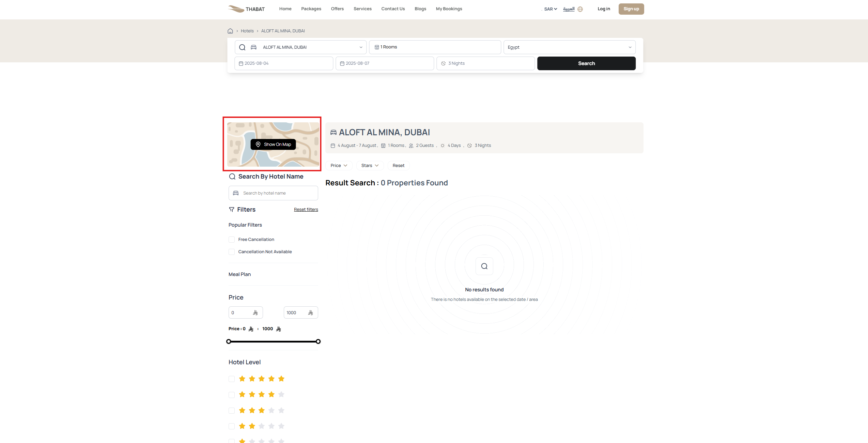The image size is (868, 443).
Task: Check Cancellation Not Available filter
Action: (232, 252)
